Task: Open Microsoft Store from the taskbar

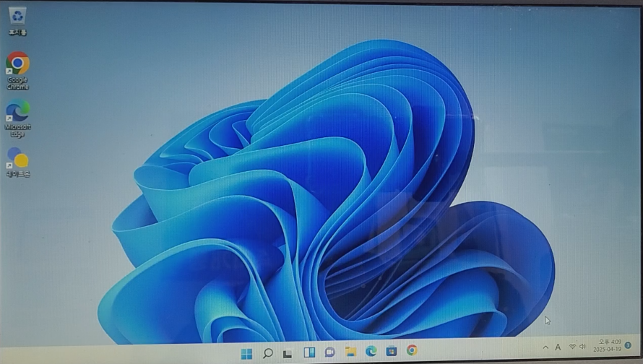Action: pos(392,351)
